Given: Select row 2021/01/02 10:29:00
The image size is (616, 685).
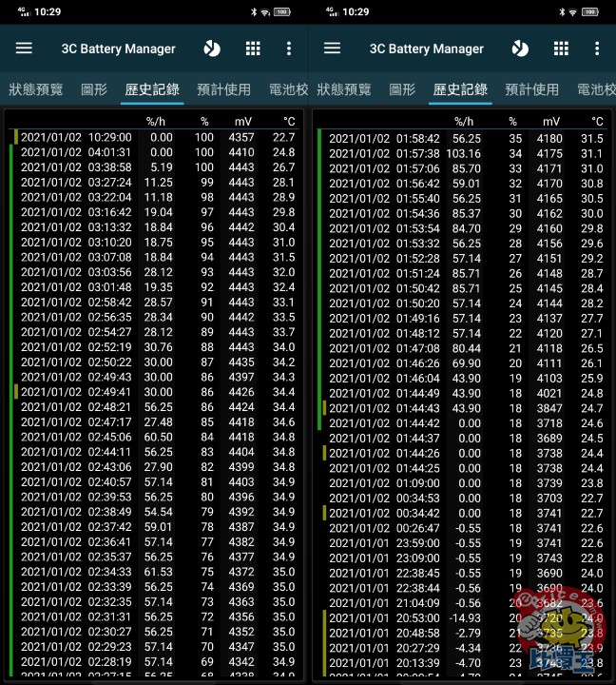Looking at the screenshot, I should point(155,137).
